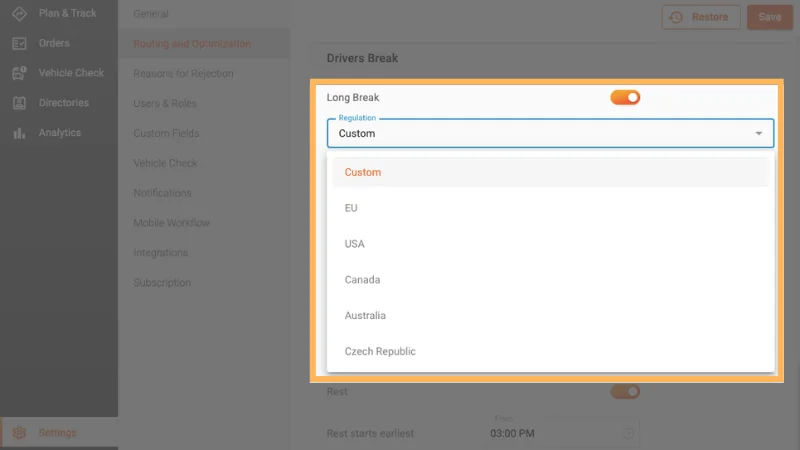Click the Analytics bar chart icon
This screenshot has width=800, height=450.
(x=19, y=133)
